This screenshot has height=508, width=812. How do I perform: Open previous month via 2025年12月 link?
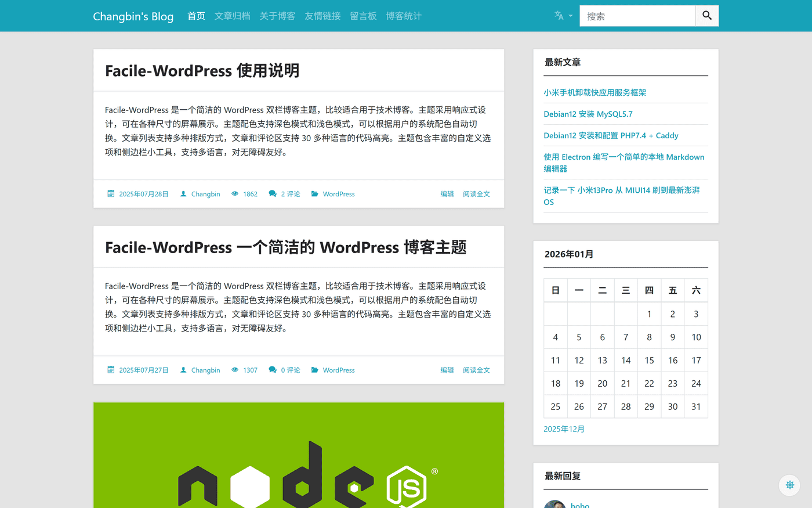tap(564, 428)
